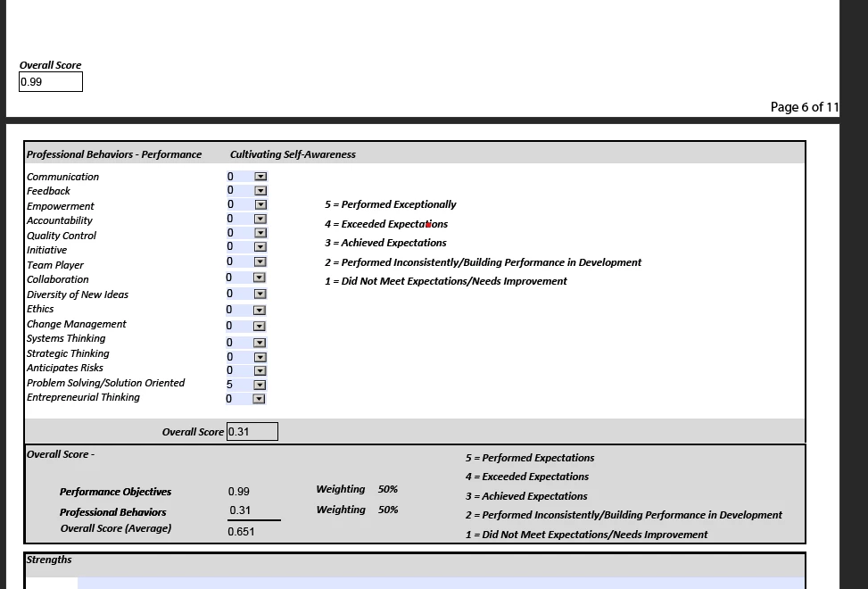The height and width of the screenshot is (589, 868).
Task: Click the Overall Score 0.31 field
Action: (252, 432)
